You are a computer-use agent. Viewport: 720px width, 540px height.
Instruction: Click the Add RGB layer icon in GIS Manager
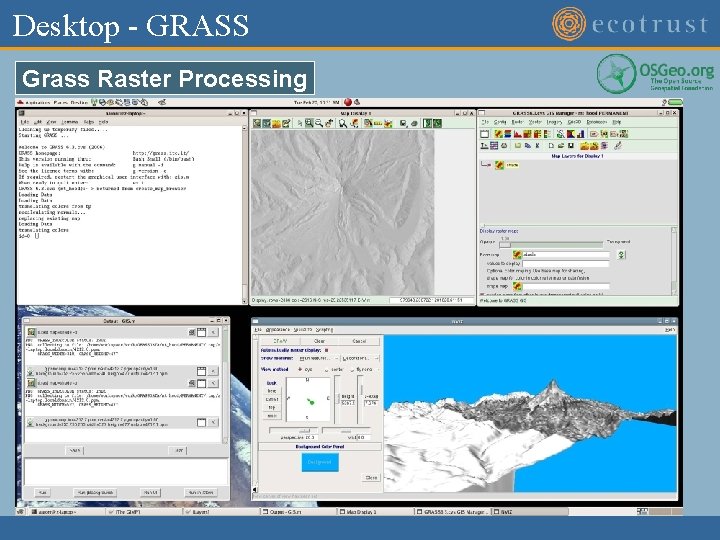508,134
